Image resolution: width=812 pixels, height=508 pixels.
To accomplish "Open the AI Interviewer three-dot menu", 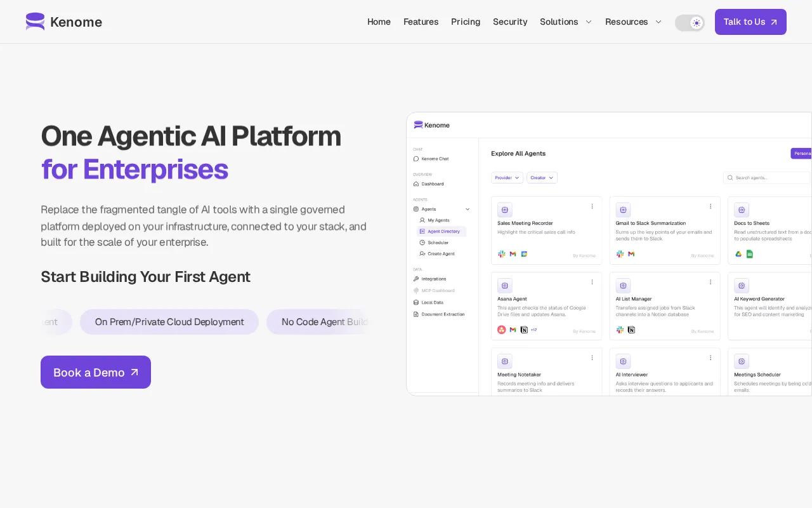I will [x=710, y=358].
